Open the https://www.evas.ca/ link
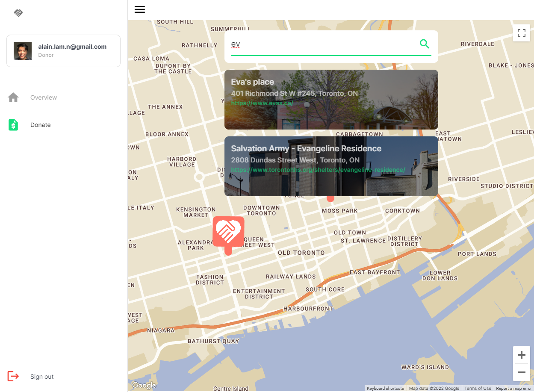The height and width of the screenshot is (392, 534). (x=262, y=103)
